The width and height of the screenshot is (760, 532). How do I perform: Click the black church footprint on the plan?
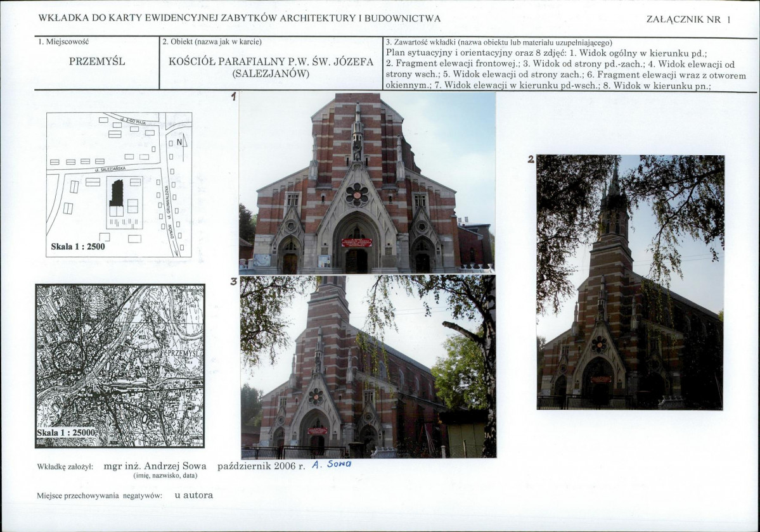pyautogui.click(x=117, y=193)
